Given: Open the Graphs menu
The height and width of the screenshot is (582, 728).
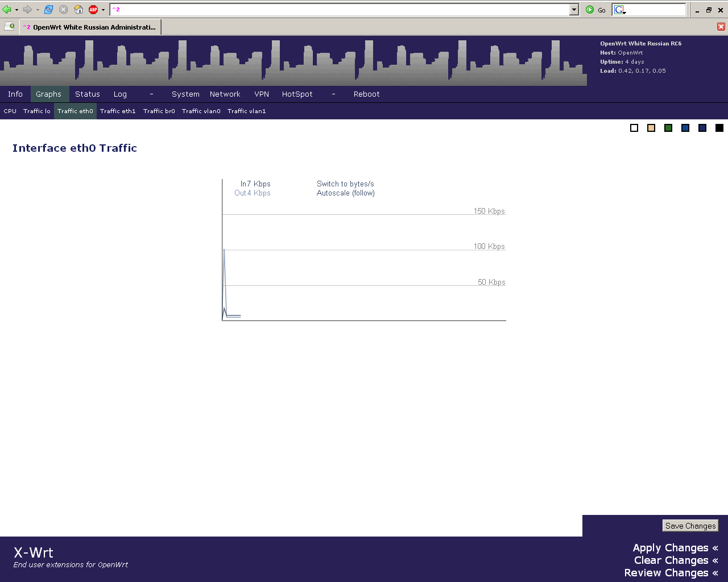Looking at the screenshot, I should tap(48, 94).
